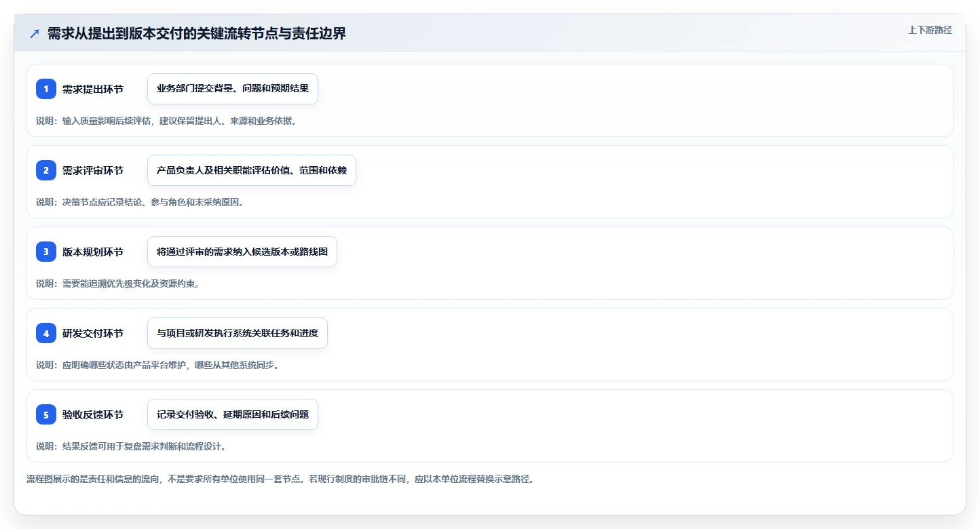
Task: Click the footer text 流程图展示的是责任和信息的流向
Action: [280, 479]
